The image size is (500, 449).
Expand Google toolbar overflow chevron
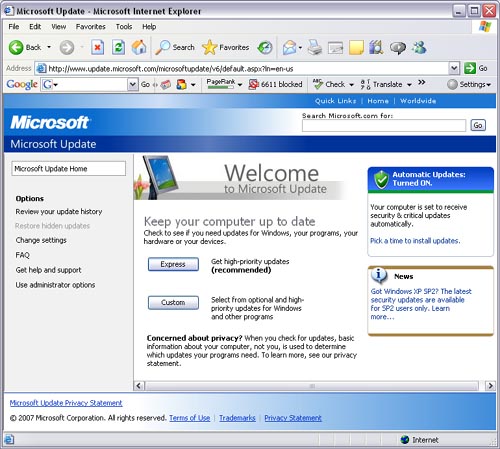click(422, 82)
